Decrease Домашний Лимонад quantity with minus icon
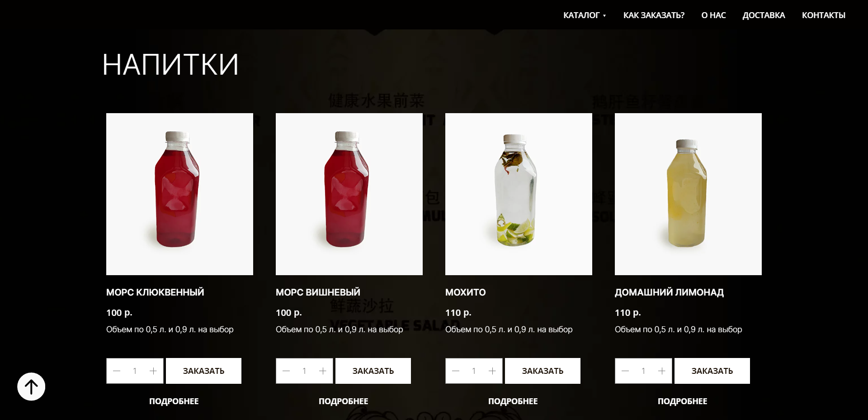The height and width of the screenshot is (420, 868). pyautogui.click(x=625, y=371)
